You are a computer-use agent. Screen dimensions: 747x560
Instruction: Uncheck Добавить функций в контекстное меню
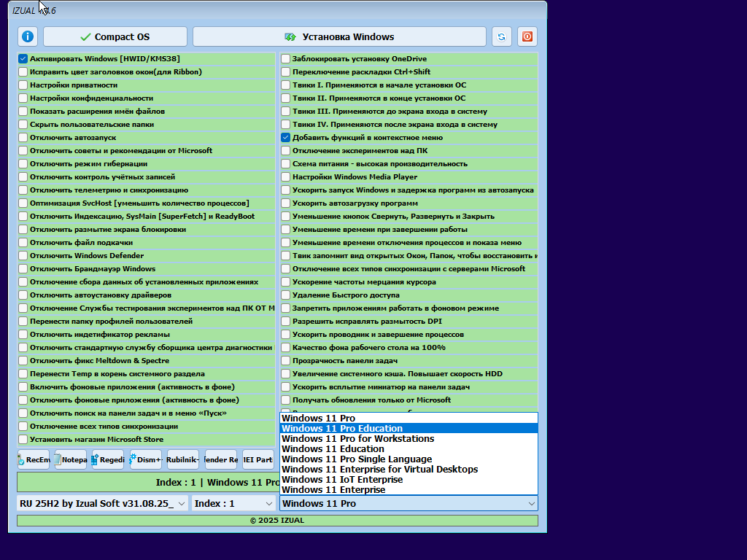coord(285,138)
